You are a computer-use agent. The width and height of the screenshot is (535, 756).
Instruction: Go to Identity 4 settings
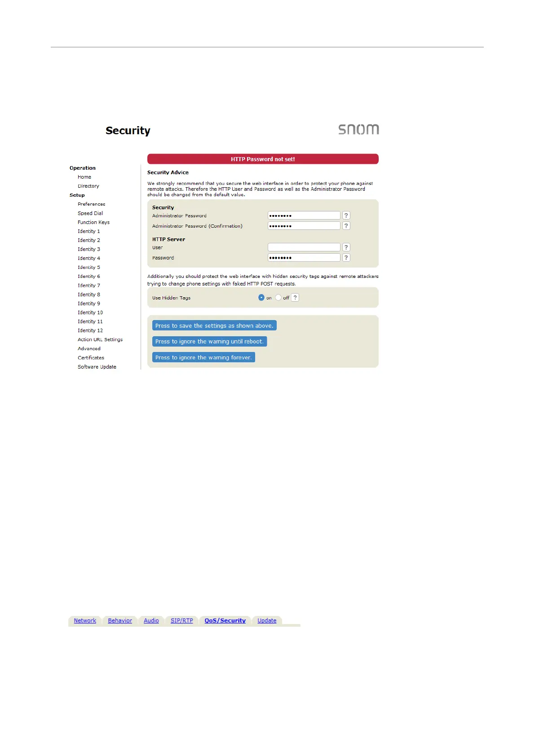pyautogui.click(x=89, y=258)
